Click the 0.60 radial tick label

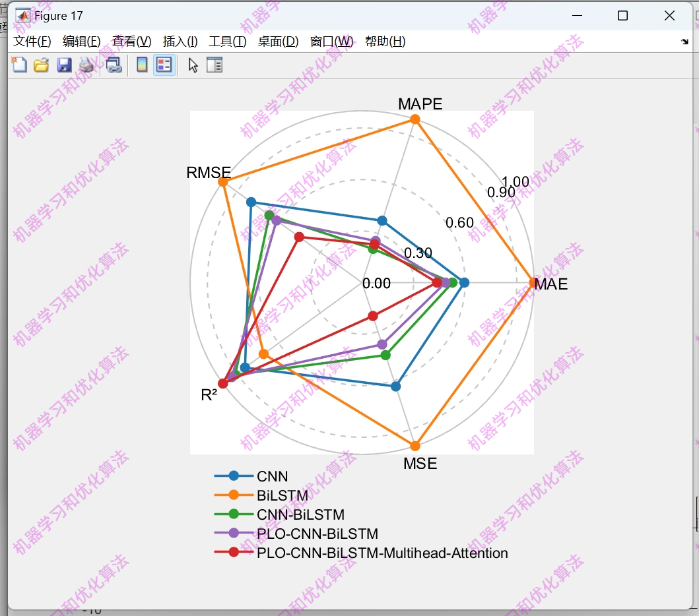459,222
